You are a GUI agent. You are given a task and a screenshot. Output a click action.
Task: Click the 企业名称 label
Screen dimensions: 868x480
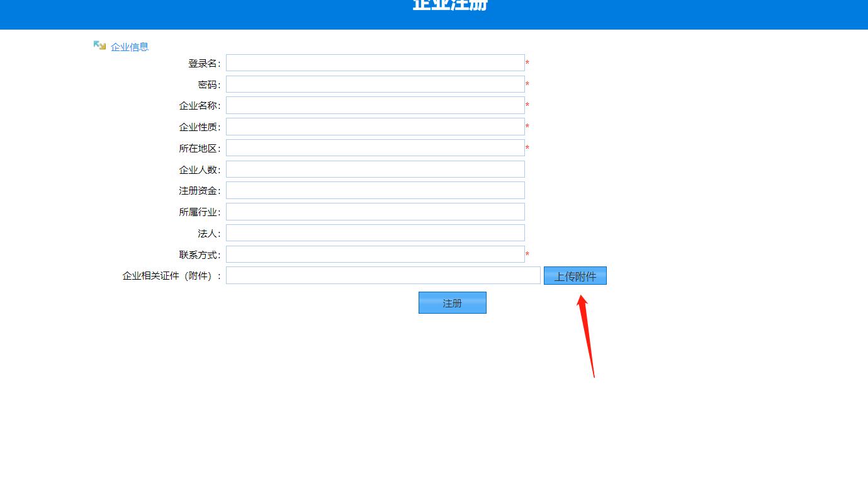click(x=200, y=106)
